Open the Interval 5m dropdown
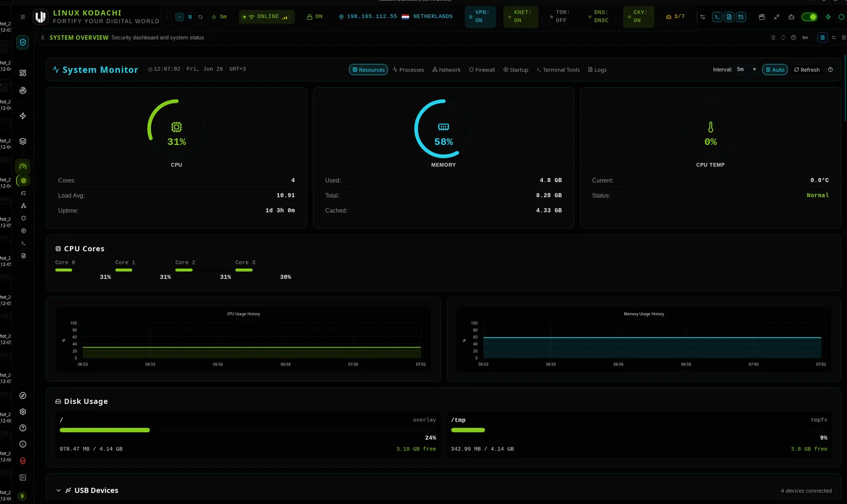 (x=747, y=69)
